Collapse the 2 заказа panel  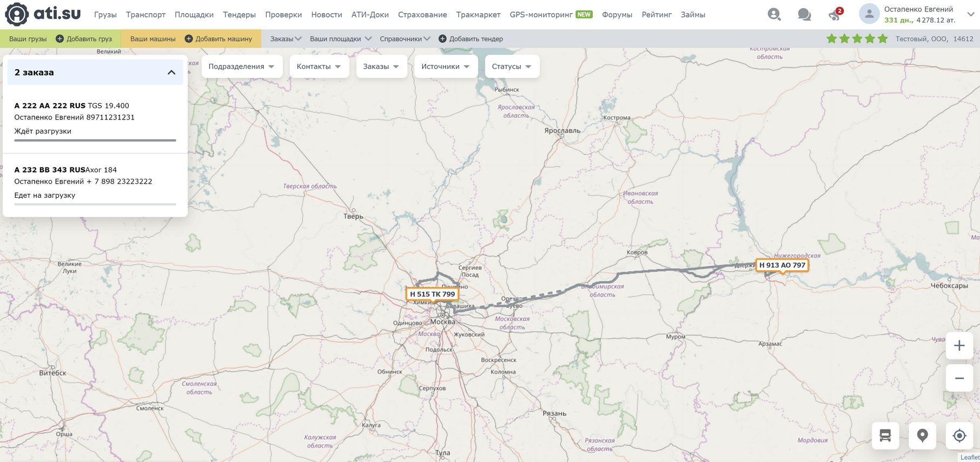click(x=171, y=72)
